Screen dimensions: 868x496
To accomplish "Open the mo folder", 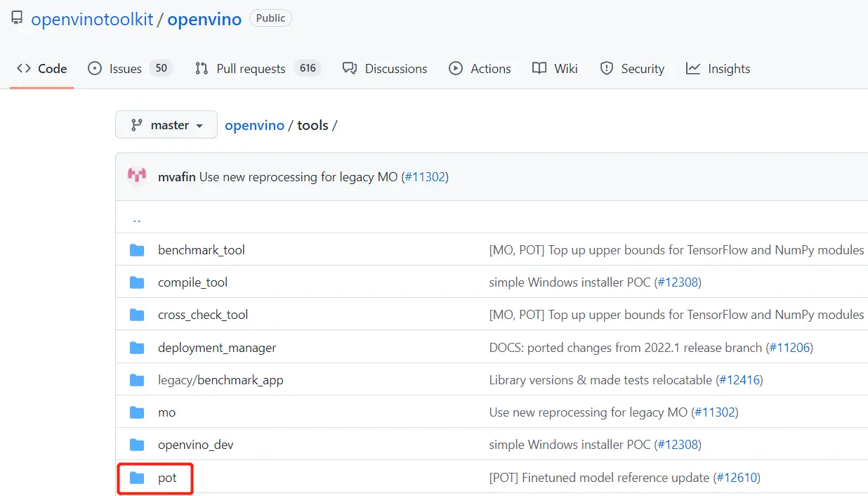I will [x=167, y=412].
